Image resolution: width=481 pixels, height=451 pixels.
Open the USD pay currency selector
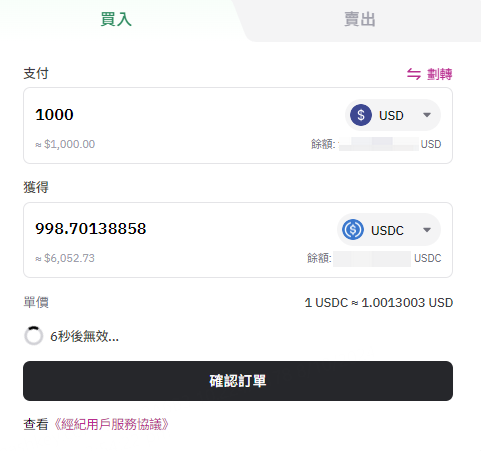(393, 115)
